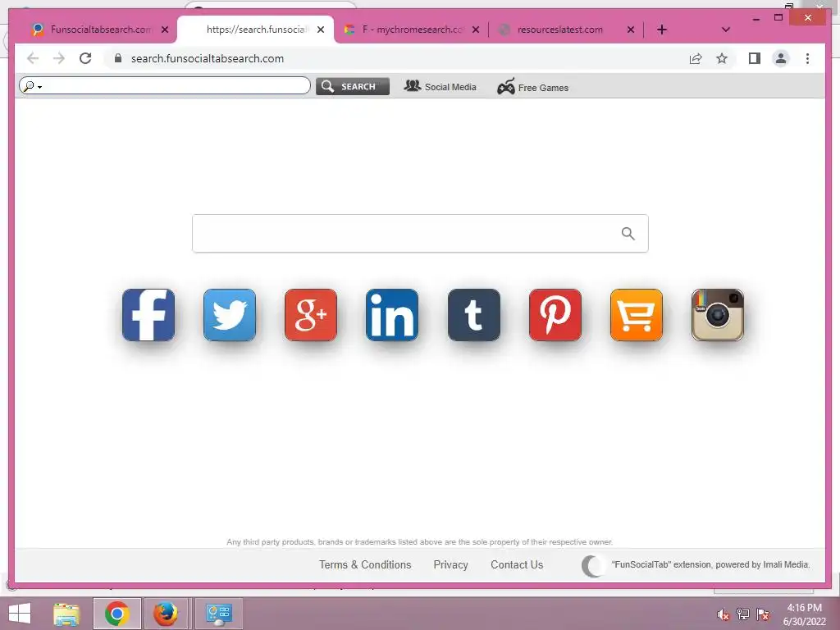Open the Free Games toolbar link

[532, 87]
